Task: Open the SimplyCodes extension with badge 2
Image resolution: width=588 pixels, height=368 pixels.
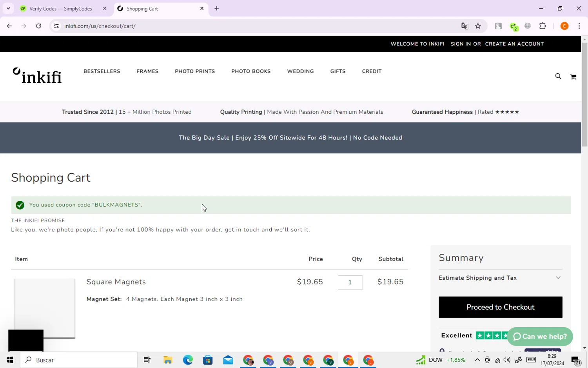Action: pyautogui.click(x=514, y=26)
